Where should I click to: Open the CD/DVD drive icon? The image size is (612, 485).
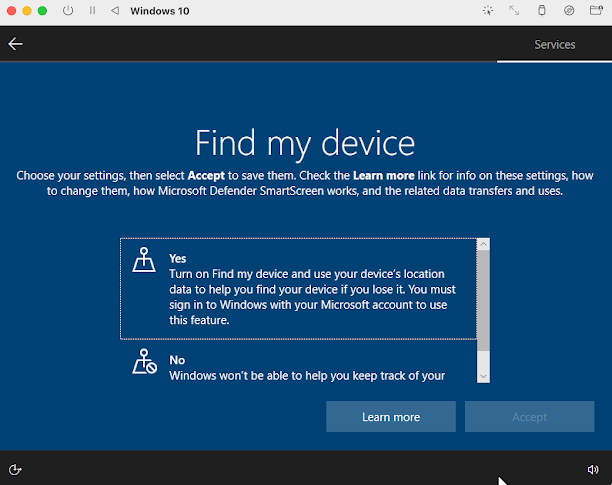pyautogui.click(x=569, y=11)
